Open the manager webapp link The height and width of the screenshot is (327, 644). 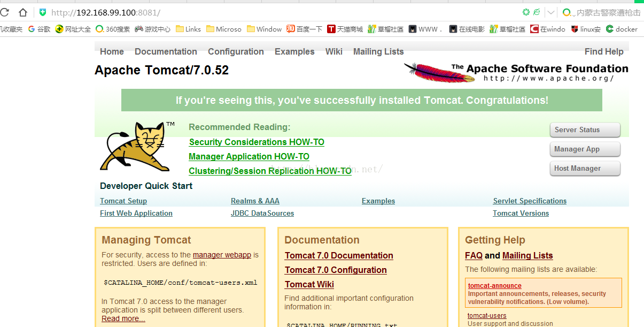tap(222, 255)
